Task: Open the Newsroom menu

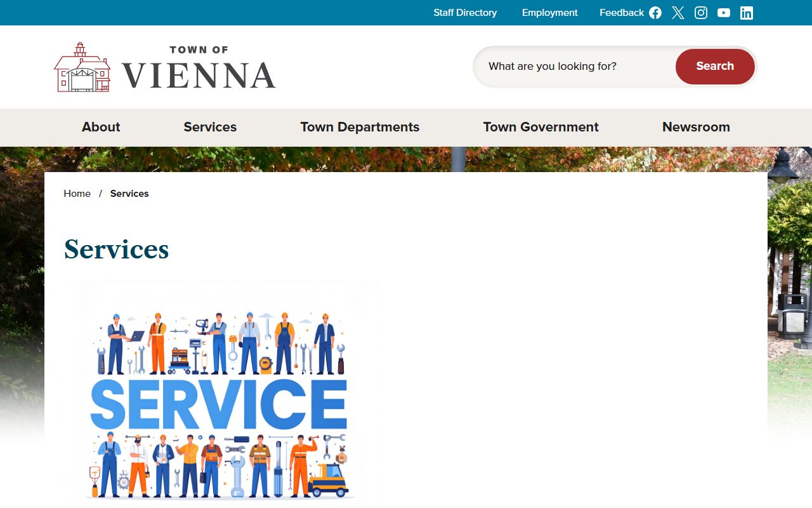Action: tap(696, 127)
